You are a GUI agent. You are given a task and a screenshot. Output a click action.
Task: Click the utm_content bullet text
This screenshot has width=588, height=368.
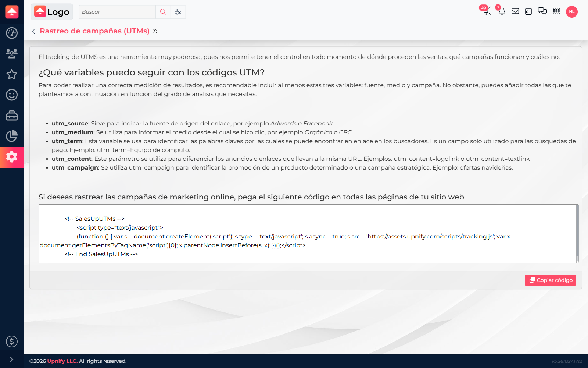click(291, 159)
